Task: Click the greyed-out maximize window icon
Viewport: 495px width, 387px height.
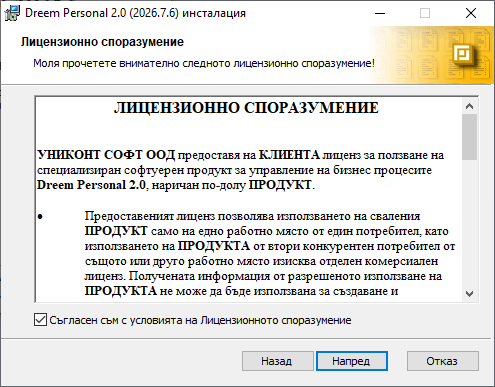Action: (425, 13)
